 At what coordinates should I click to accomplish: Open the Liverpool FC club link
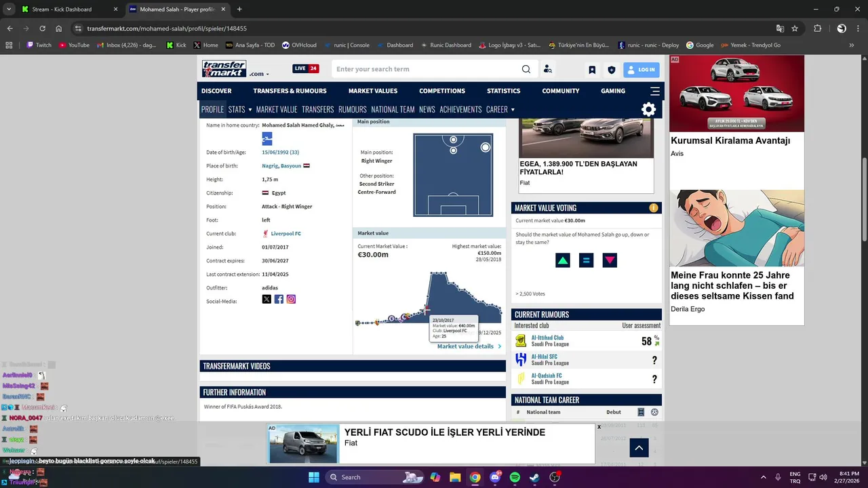(x=285, y=233)
